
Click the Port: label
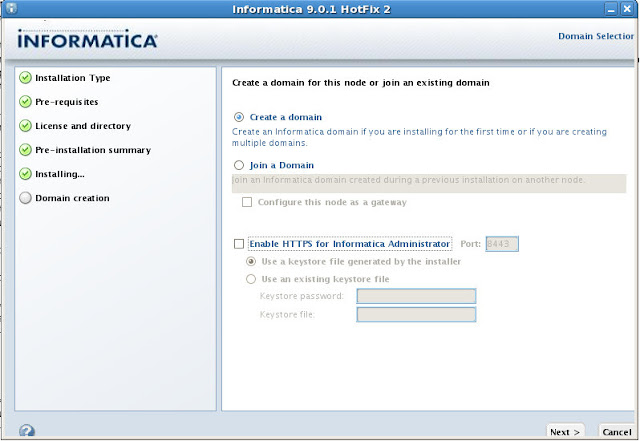471,244
